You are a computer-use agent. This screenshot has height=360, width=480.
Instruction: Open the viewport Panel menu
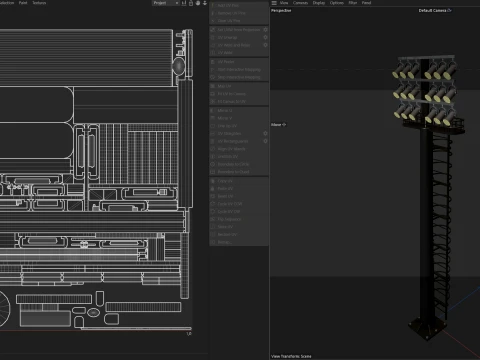[366, 3]
